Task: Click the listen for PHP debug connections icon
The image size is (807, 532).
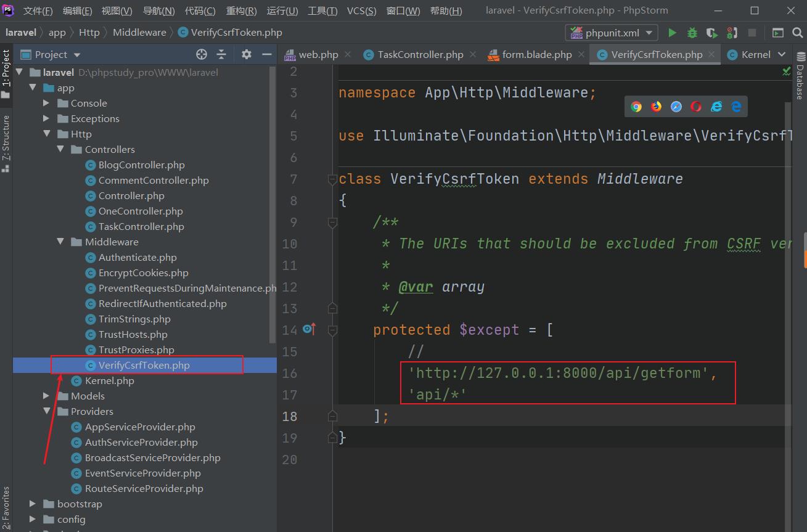Action: [732, 33]
